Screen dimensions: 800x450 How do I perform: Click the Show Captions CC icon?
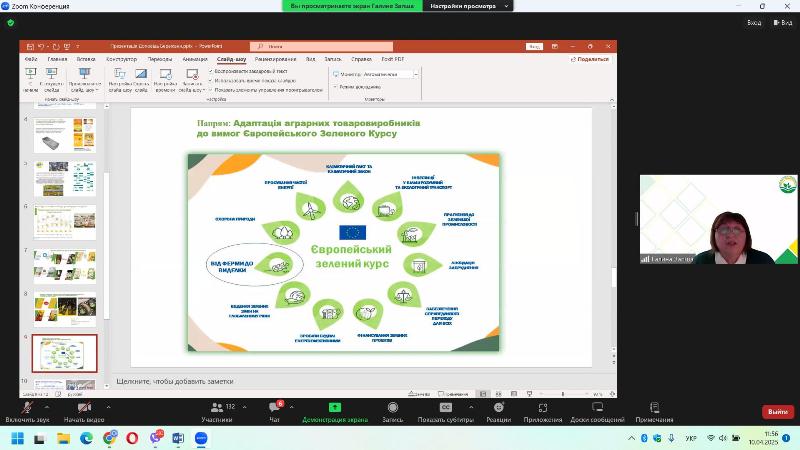point(446,407)
